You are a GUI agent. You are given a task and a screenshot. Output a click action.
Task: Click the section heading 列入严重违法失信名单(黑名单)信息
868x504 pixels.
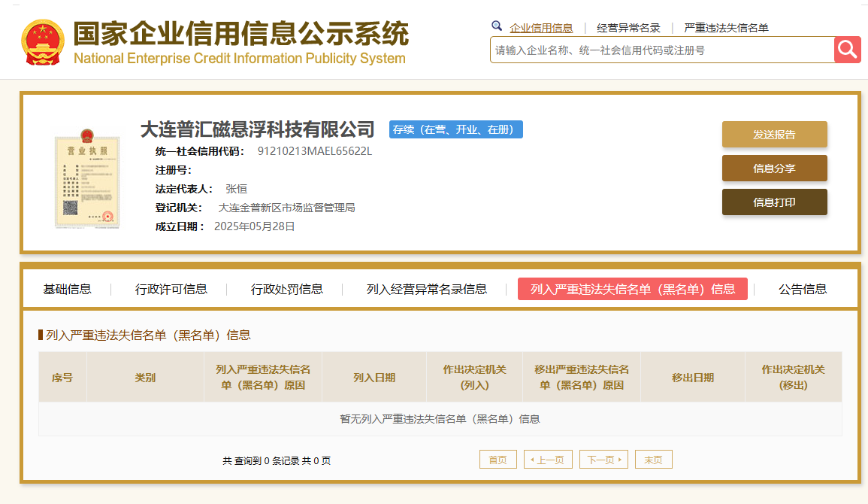coord(148,335)
